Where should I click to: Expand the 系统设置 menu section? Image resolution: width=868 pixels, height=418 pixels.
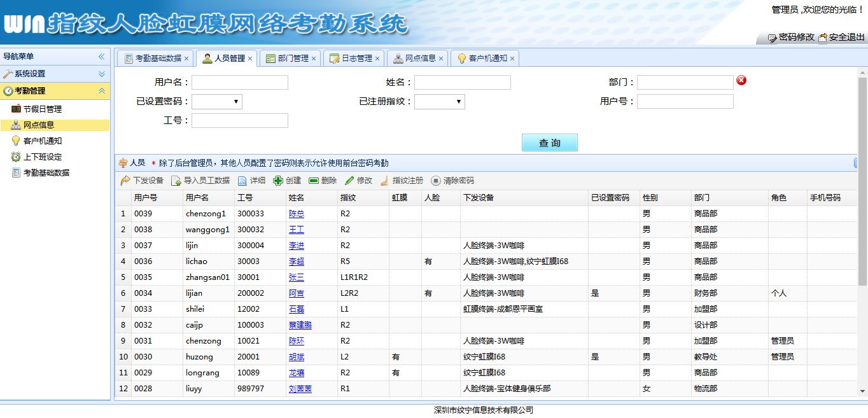(x=101, y=74)
